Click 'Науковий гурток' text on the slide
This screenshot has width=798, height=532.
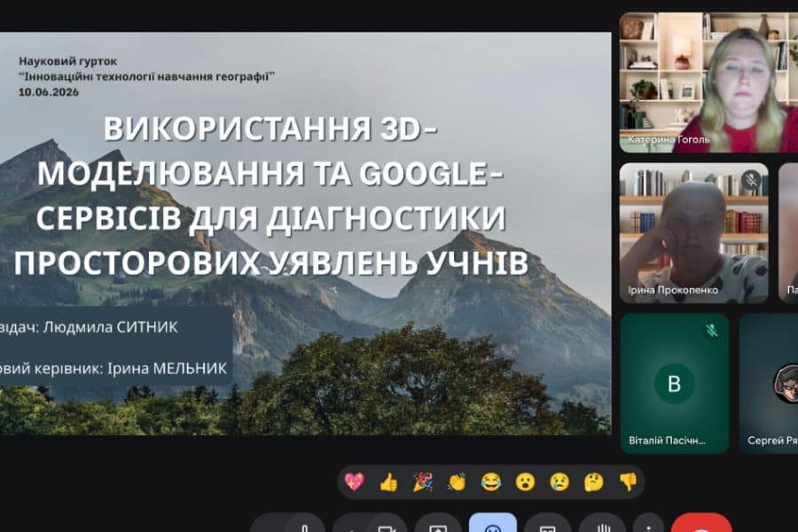tap(67, 61)
